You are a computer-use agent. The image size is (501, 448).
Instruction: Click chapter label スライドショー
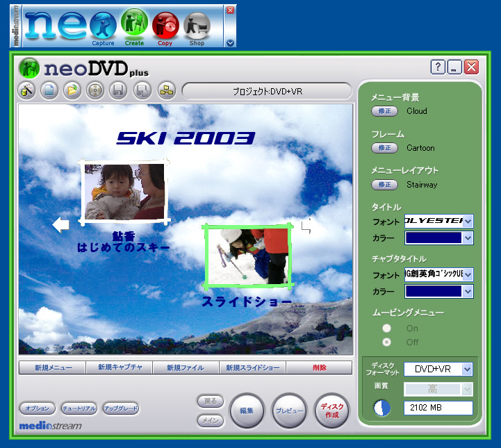pyautogui.click(x=247, y=301)
